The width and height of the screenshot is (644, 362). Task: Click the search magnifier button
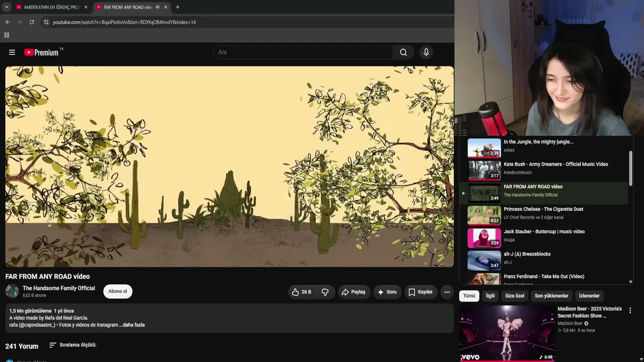pyautogui.click(x=404, y=52)
